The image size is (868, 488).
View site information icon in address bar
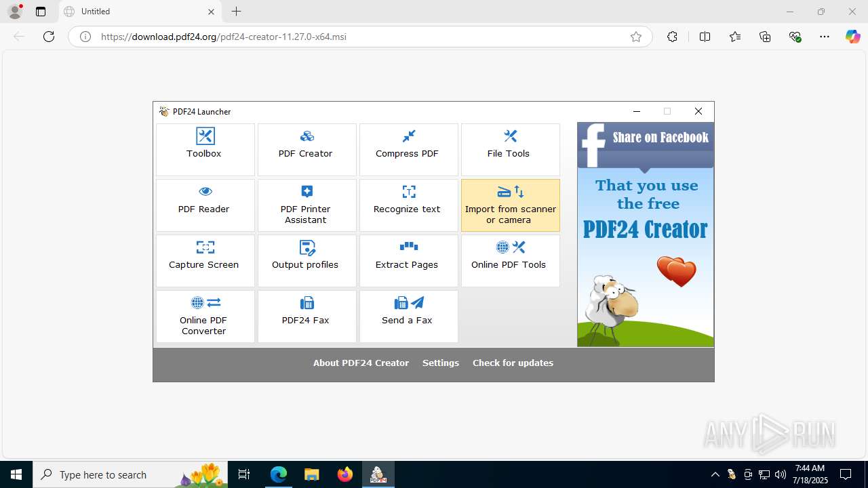click(x=85, y=37)
